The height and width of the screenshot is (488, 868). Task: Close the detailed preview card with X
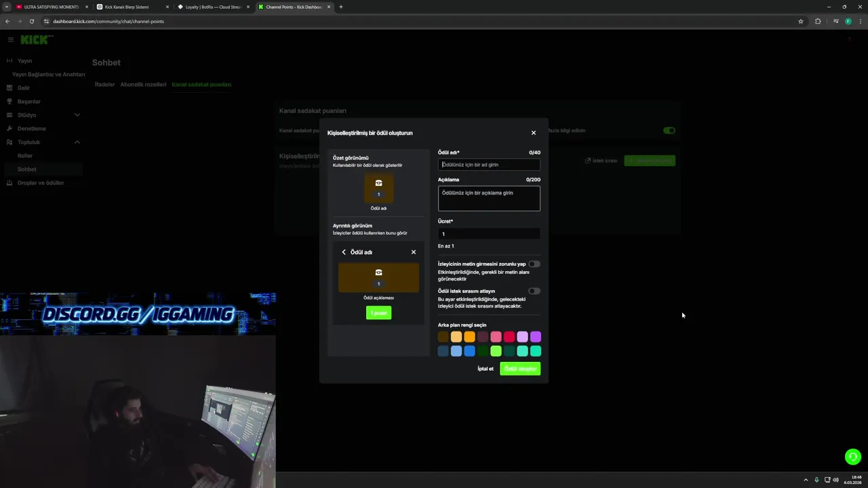click(414, 252)
